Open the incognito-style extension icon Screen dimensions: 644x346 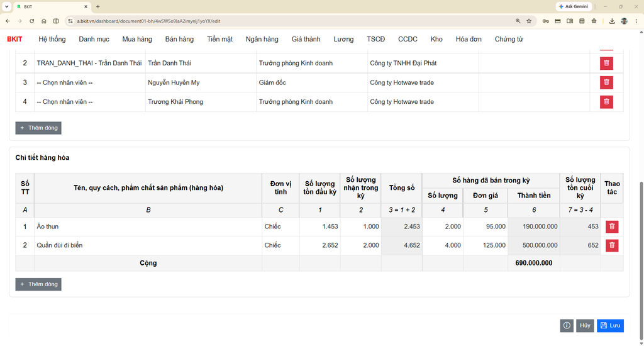[594, 21]
